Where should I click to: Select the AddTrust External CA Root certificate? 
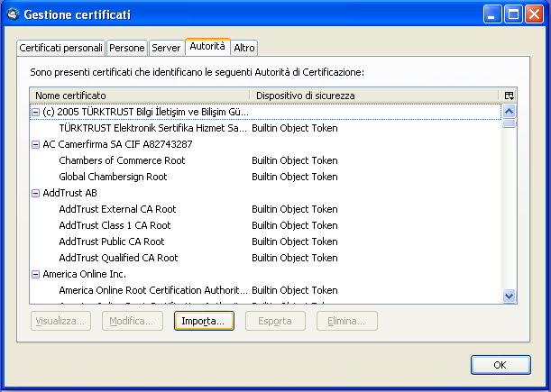(x=117, y=209)
